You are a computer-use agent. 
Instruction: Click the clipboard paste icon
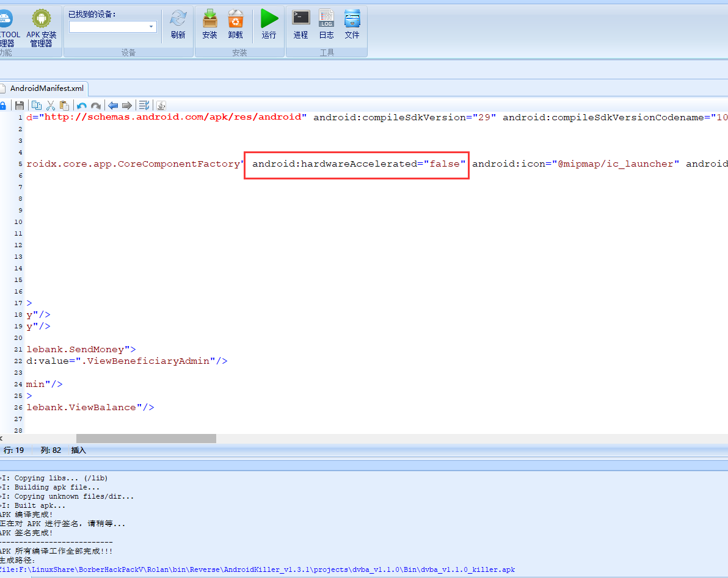(65, 106)
